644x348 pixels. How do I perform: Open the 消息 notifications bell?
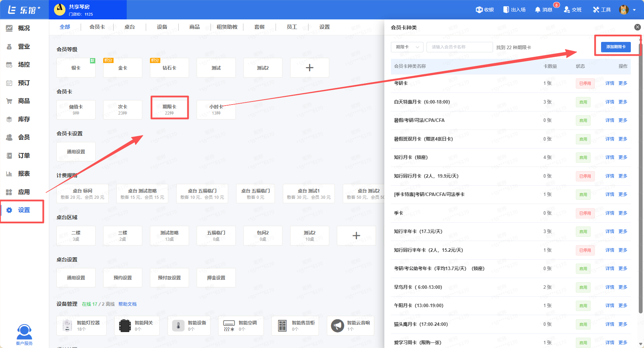point(538,10)
